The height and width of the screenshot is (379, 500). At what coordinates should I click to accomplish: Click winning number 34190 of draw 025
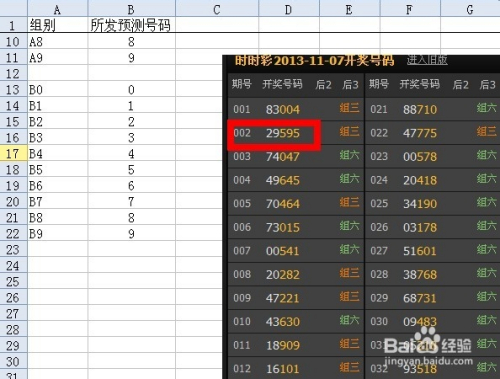coord(420,204)
